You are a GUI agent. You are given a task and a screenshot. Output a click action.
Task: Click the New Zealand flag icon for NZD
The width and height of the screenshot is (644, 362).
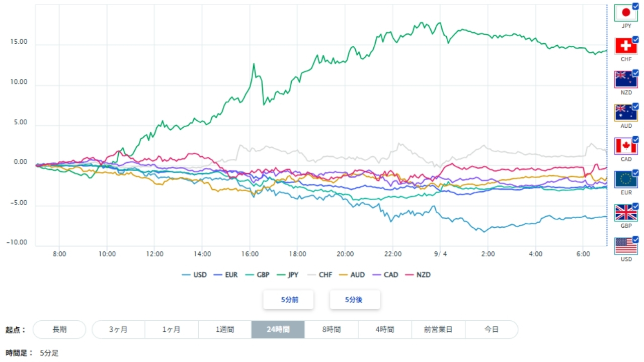[626, 79]
